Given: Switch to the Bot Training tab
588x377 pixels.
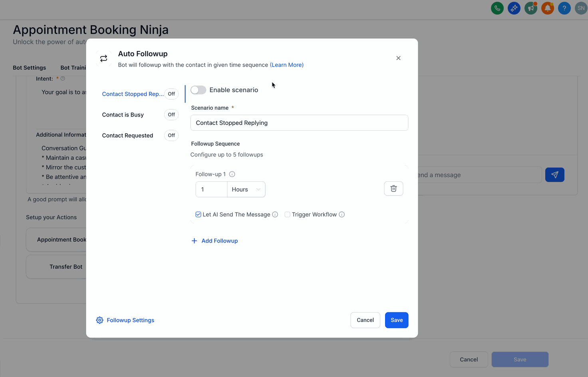Looking at the screenshot, I should tap(73, 68).
